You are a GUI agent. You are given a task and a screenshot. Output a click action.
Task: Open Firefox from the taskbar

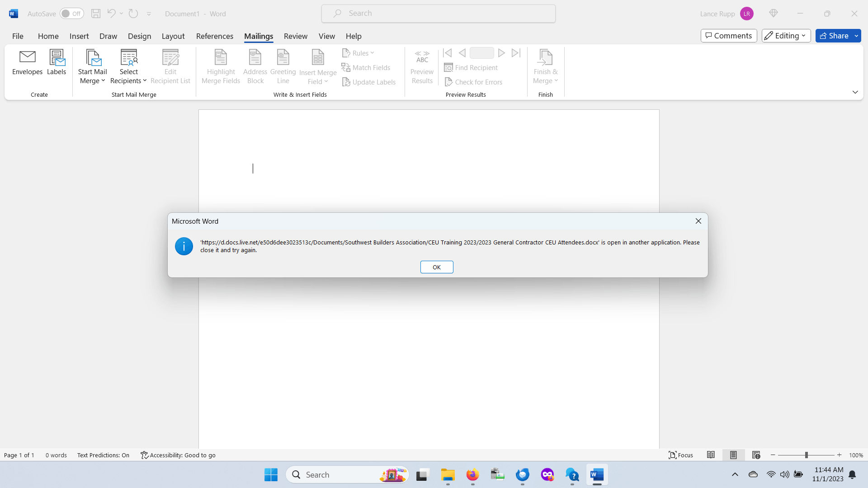(x=472, y=475)
